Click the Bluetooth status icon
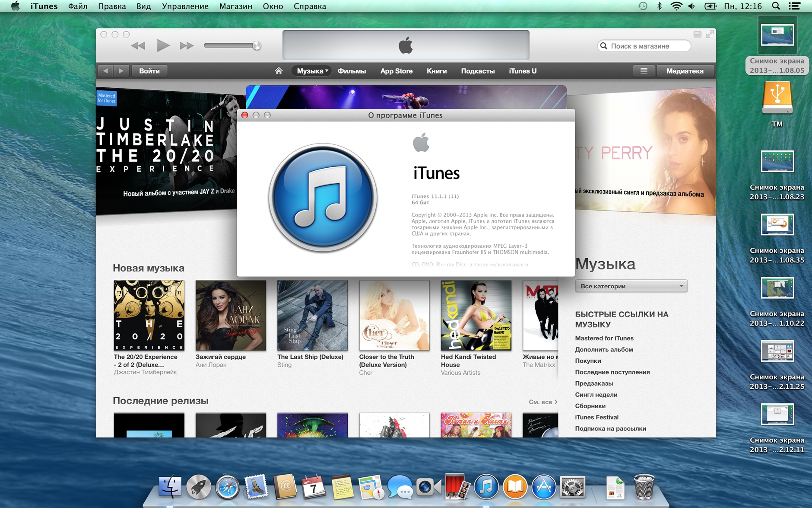Image resolution: width=812 pixels, height=508 pixels. [x=660, y=6]
